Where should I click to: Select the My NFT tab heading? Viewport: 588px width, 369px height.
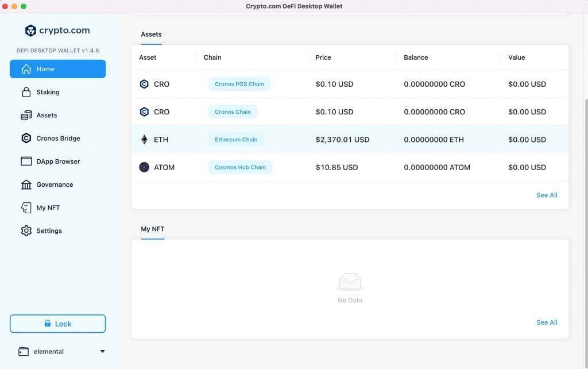pos(153,229)
